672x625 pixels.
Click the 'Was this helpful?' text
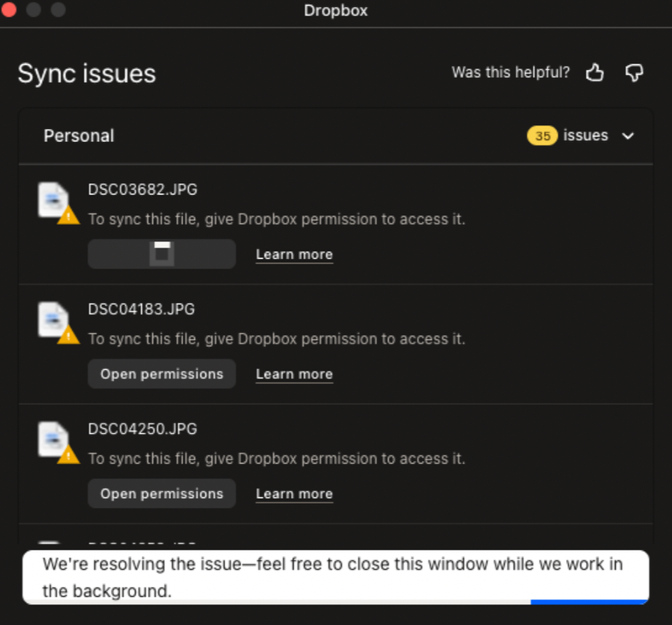tap(510, 73)
